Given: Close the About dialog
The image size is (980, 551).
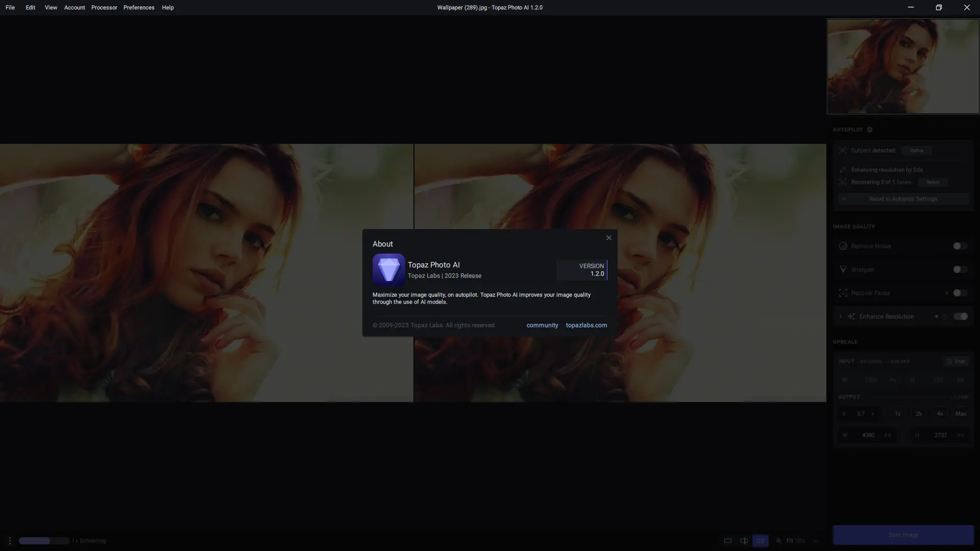Looking at the screenshot, I should coord(608,238).
